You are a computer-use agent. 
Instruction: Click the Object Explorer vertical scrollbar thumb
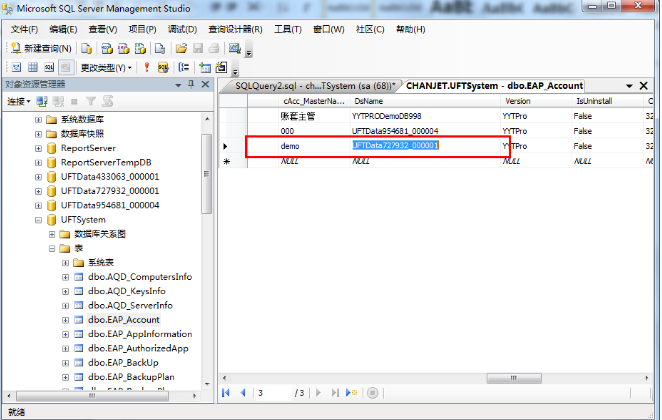(x=206, y=174)
